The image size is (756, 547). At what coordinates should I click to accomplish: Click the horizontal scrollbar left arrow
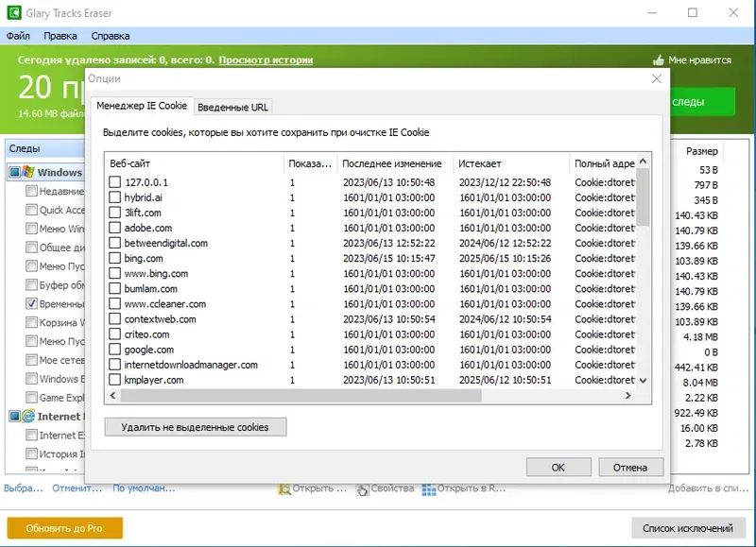click(112, 395)
